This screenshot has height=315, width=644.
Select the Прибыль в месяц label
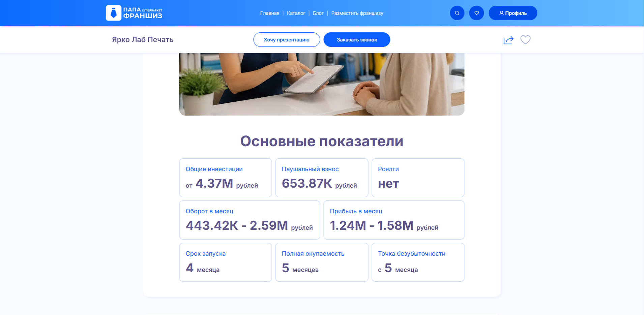356,211
